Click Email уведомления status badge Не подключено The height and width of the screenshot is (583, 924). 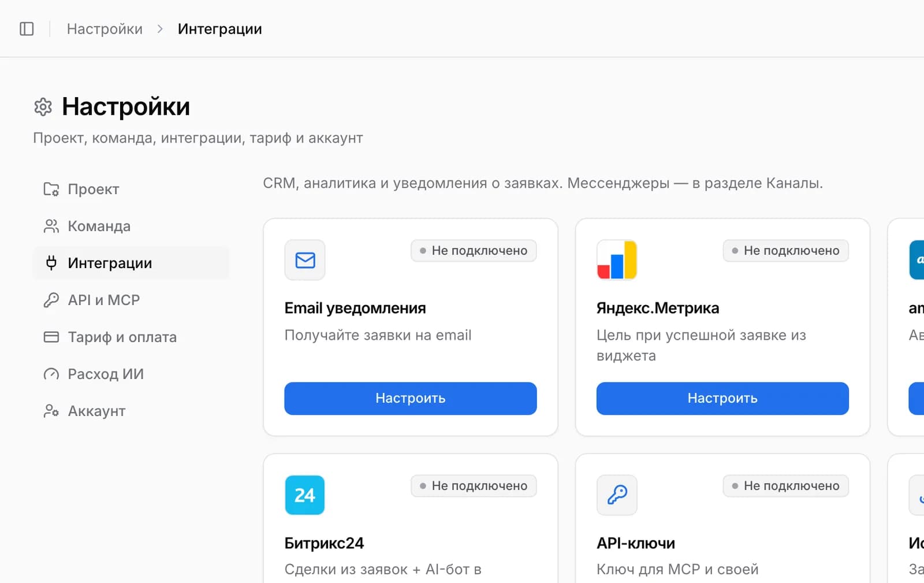coord(474,251)
